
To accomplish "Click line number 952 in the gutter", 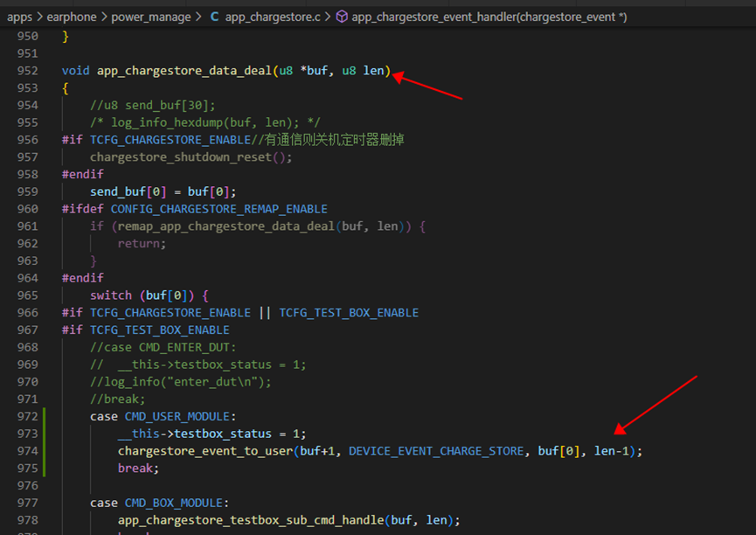I will [27, 71].
